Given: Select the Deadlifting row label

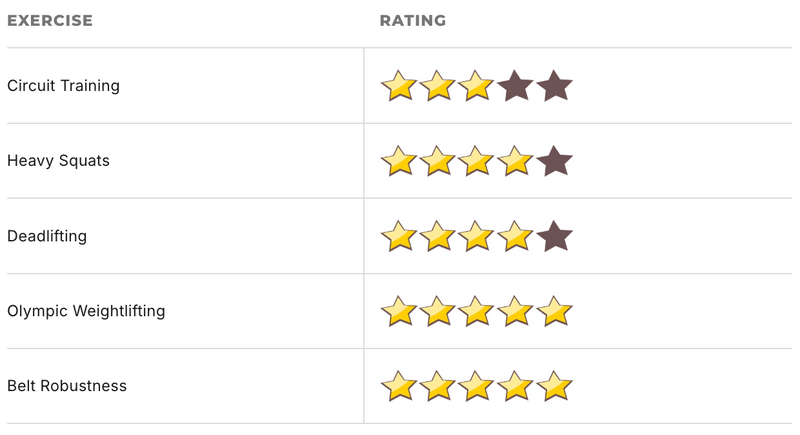Looking at the screenshot, I should click(47, 237).
